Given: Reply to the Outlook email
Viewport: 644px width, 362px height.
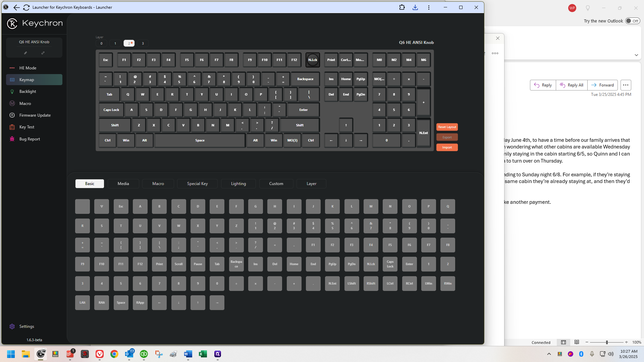Looking at the screenshot, I should pyautogui.click(x=543, y=85).
